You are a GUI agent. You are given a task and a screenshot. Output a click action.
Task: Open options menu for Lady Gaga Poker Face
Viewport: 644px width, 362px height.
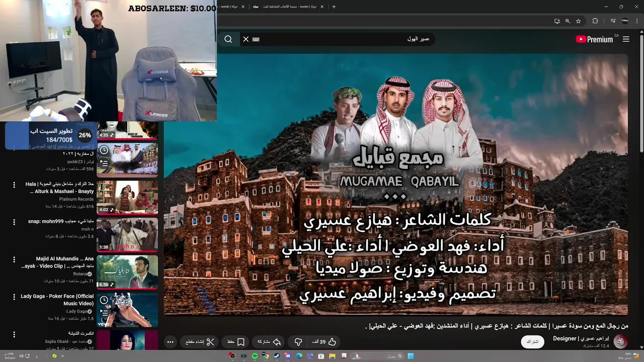click(14, 297)
